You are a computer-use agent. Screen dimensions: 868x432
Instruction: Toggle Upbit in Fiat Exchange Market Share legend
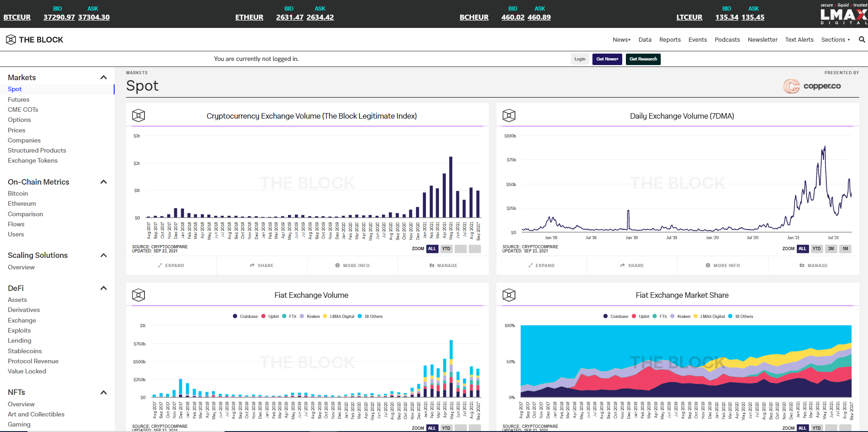(641, 317)
